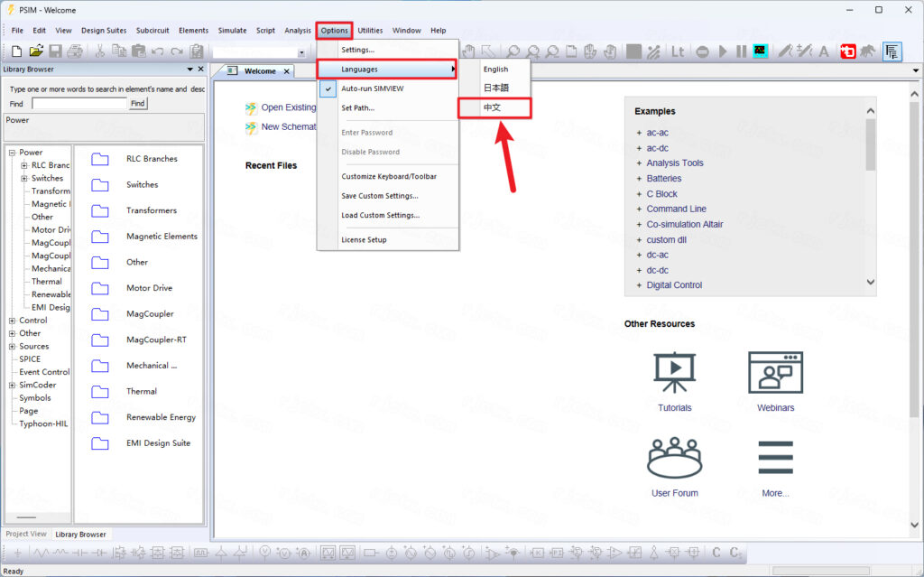Click the red icon in the toolbar
Image resolution: width=924 pixels, height=577 pixels.
coord(847,51)
